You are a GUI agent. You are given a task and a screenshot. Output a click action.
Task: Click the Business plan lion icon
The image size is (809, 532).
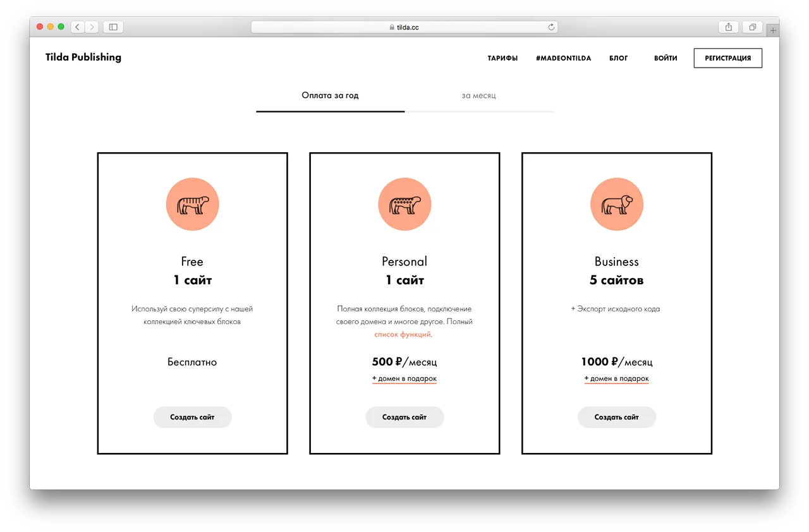pos(617,205)
